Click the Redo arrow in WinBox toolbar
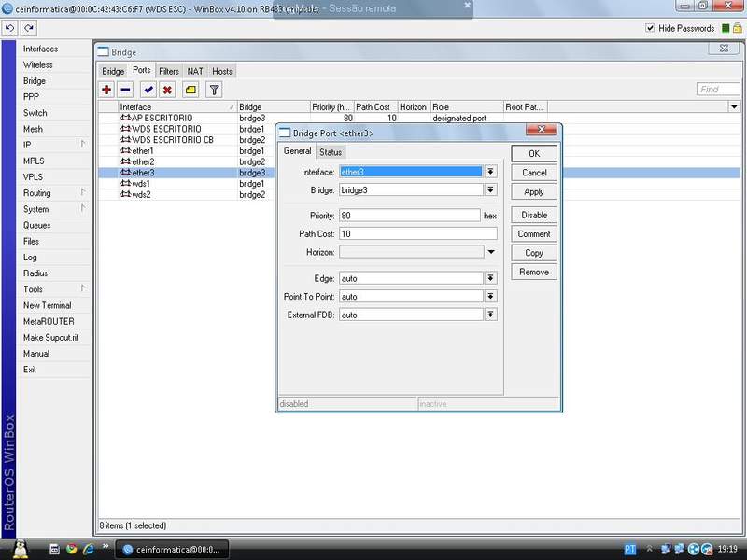 (29, 29)
